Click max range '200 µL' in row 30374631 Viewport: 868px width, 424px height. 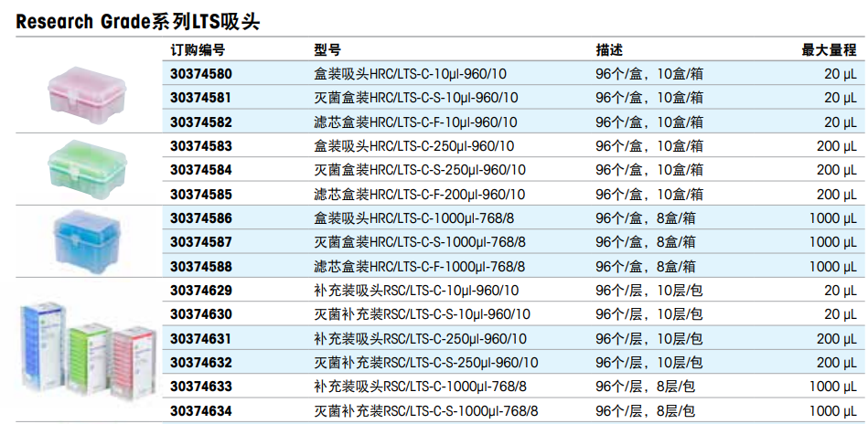(x=837, y=338)
